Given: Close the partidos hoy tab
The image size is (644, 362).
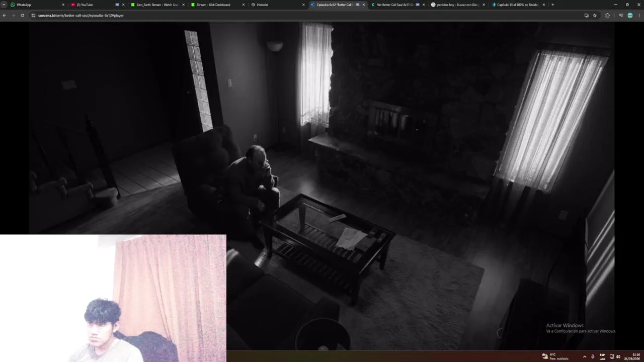Looking at the screenshot, I should click(484, 5).
